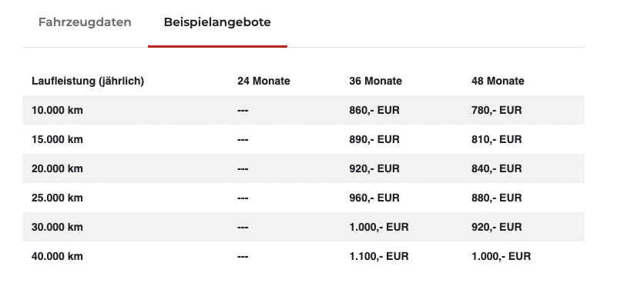The width and height of the screenshot is (644, 283).
Task: Click the 36 Monate column header
Action: click(375, 82)
